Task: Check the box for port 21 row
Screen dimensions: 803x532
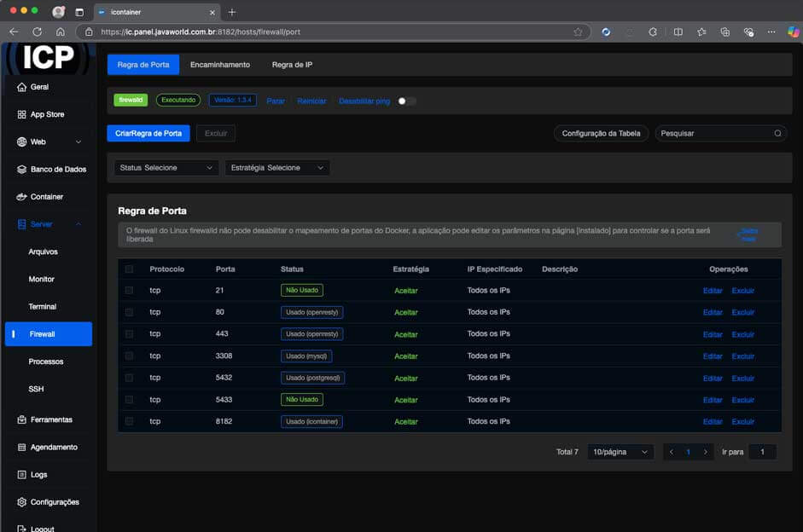Action: [x=130, y=291]
